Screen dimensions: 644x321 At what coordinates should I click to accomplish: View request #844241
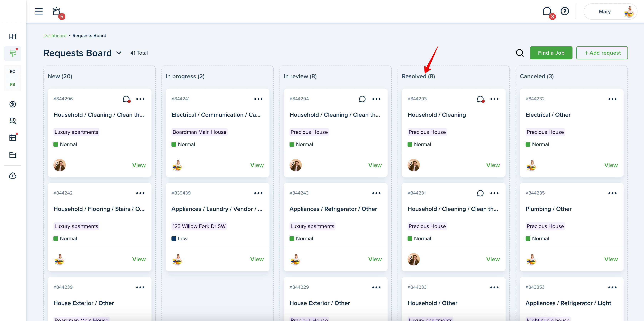[x=257, y=165]
